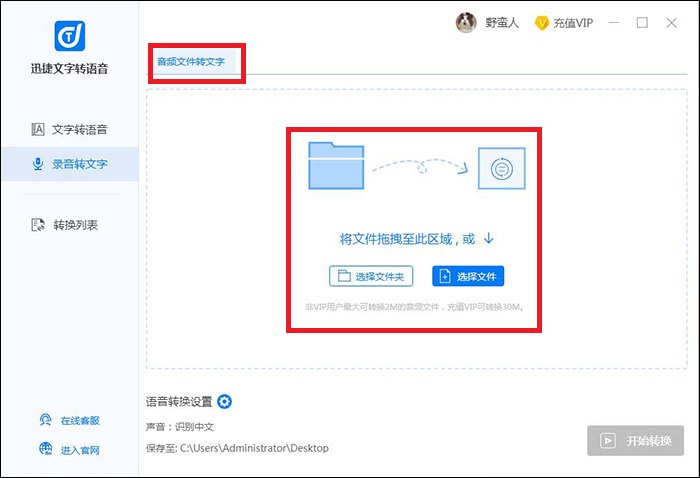
Task: Click the 开始转换 start button
Action: 635,441
